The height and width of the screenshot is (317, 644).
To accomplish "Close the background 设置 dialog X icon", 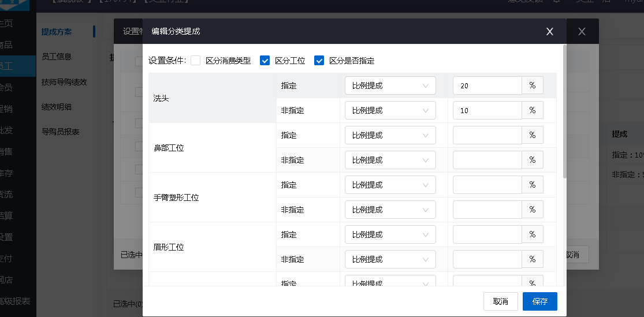I will pyautogui.click(x=582, y=32).
